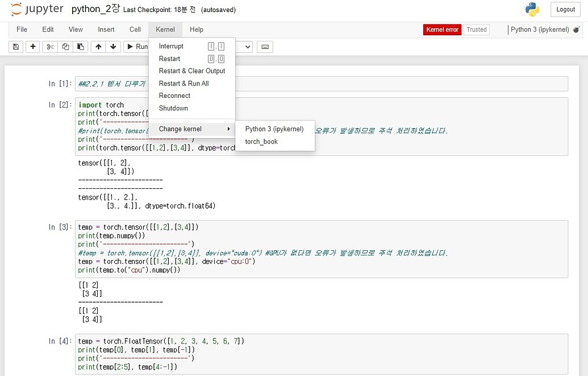588x376 pixels.
Task: Click the Jupyter logo
Action: [37, 10]
